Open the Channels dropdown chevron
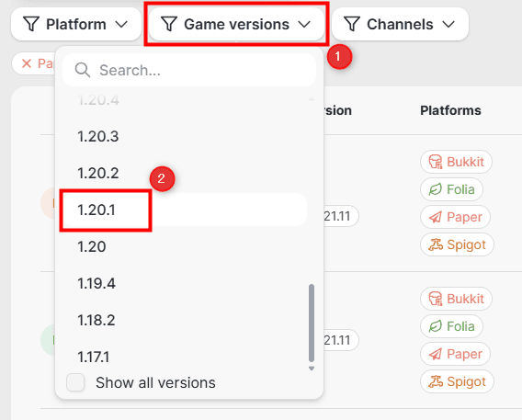The image size is (522, 420). pos(448,24)
